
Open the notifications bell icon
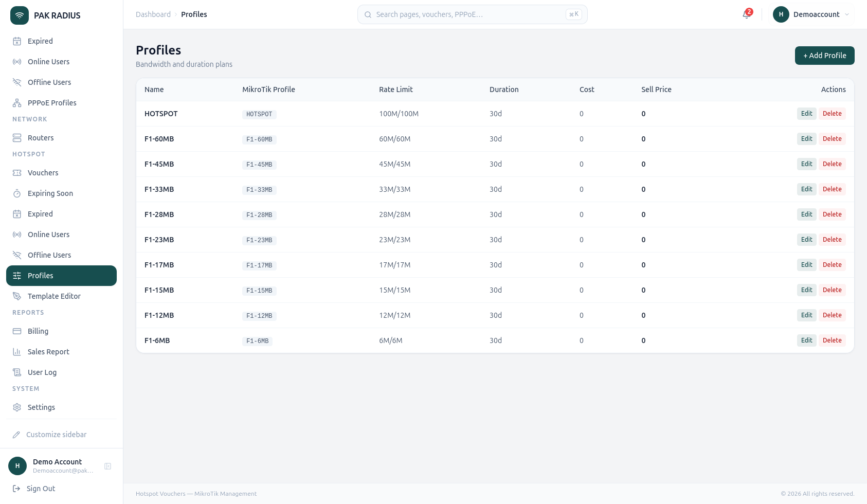747,14
